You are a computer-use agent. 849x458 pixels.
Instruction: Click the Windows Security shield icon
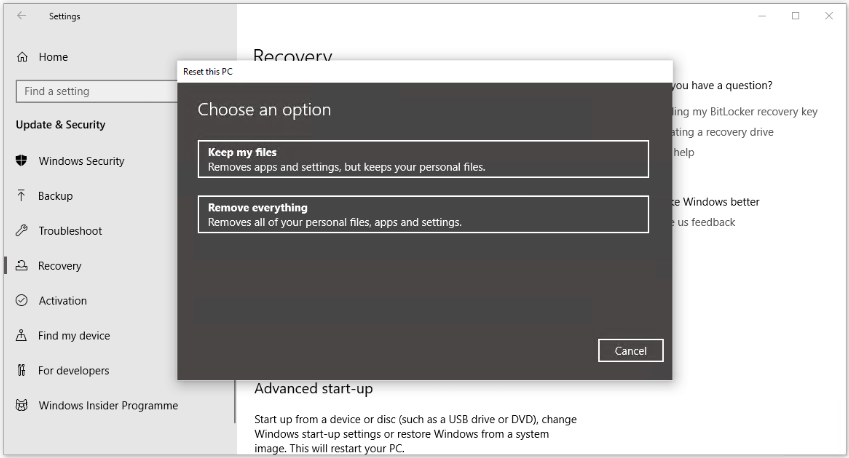(x=22, y=161)
